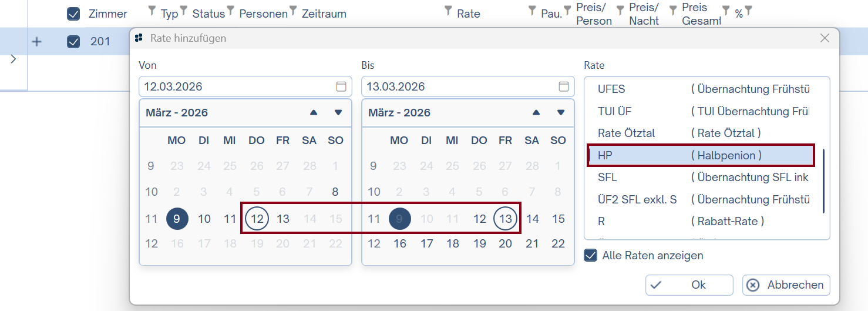Click the rate list vertical scrollbar
Screen dimensions: 868x311
point(823,181)
